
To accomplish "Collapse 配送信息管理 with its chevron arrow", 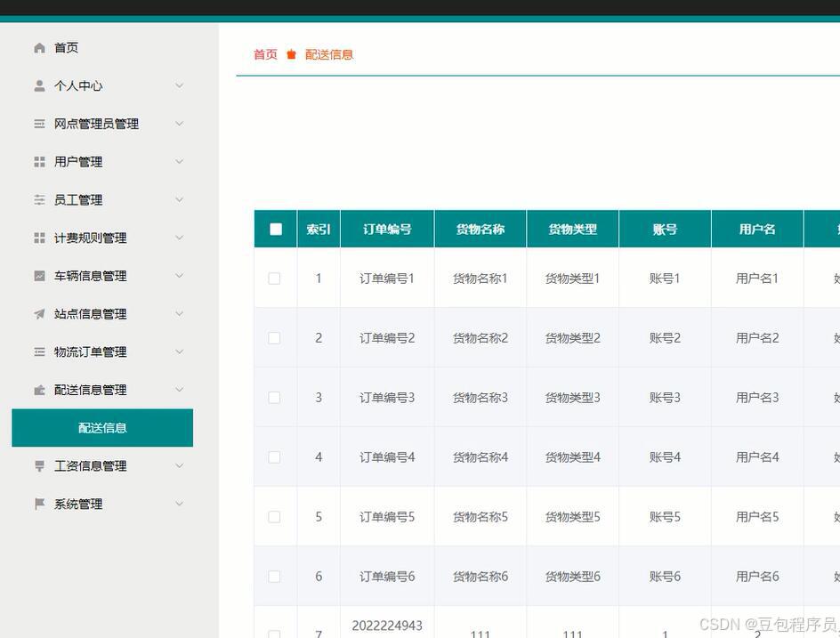I will click(x=180, y=390).
